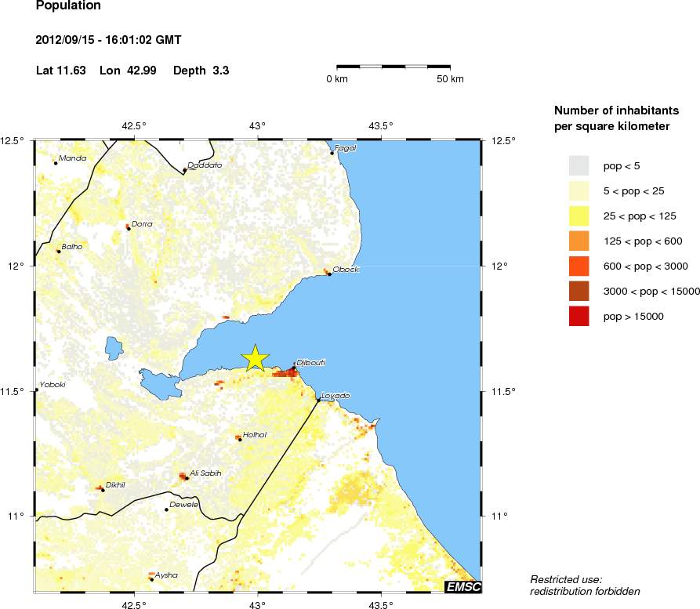Click the small lake west of the gulf
Image resolution: width=700 pixels, height=609 pixels.
pyautogui.click(x=114, y=346)
